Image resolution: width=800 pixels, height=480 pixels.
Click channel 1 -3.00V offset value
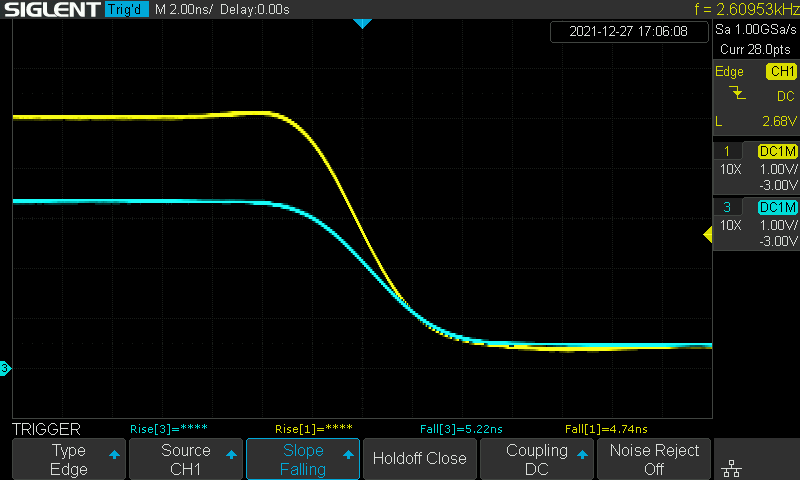pyautogui.click(x=778, y=185)
